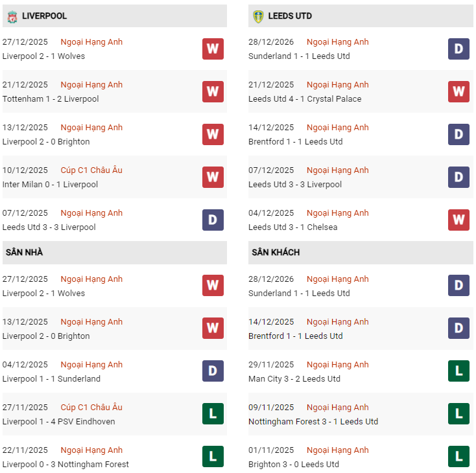
Task: Click W badge for Leeds 4-1 Crystal Palace
Action: (x=458, y=92)
